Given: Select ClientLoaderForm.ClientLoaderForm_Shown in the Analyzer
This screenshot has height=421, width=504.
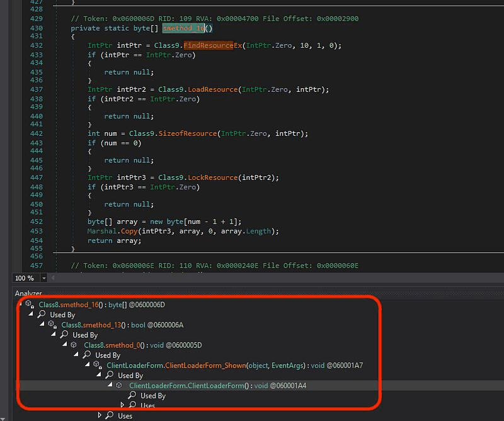Looking at the screenshot, I should coord(234,366).
